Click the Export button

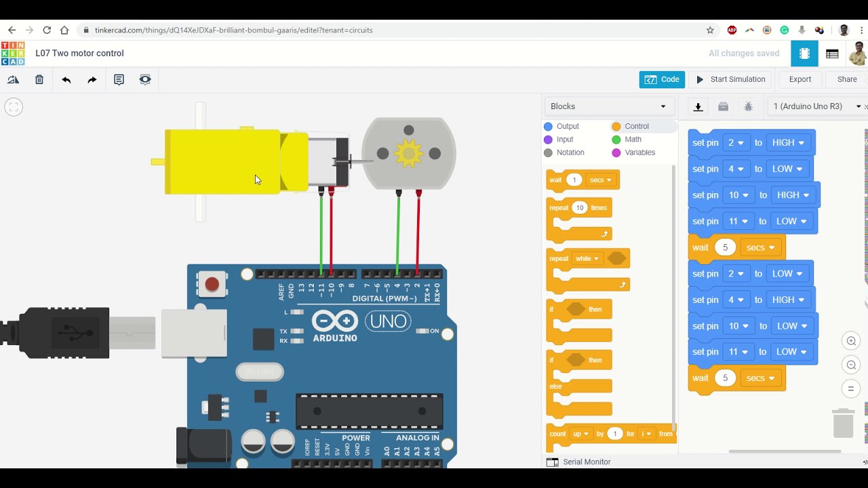(x=800, y=79)
